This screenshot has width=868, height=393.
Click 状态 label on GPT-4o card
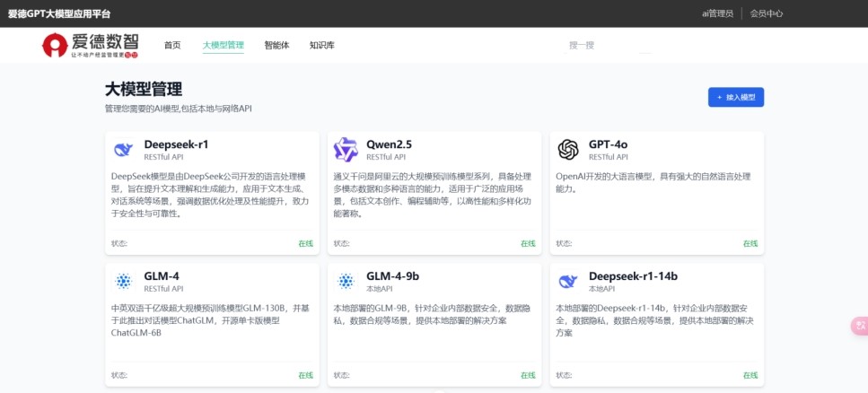coord(564,243)
